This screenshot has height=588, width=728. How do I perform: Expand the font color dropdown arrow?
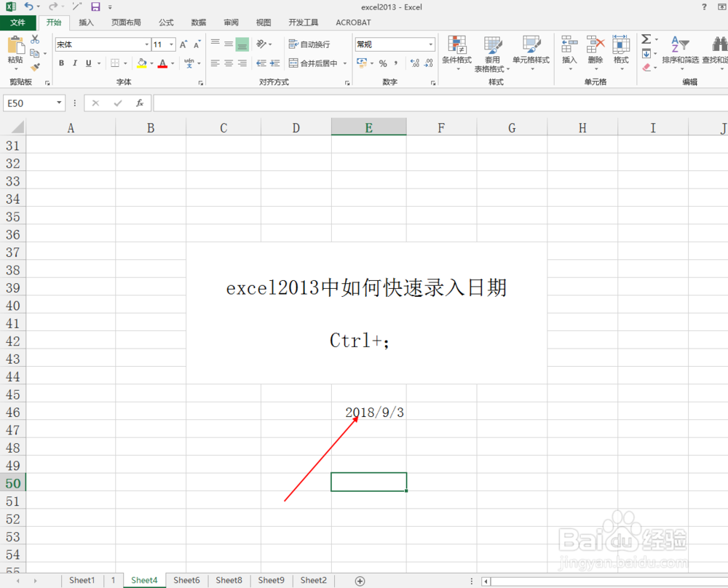tap(173, 63)
